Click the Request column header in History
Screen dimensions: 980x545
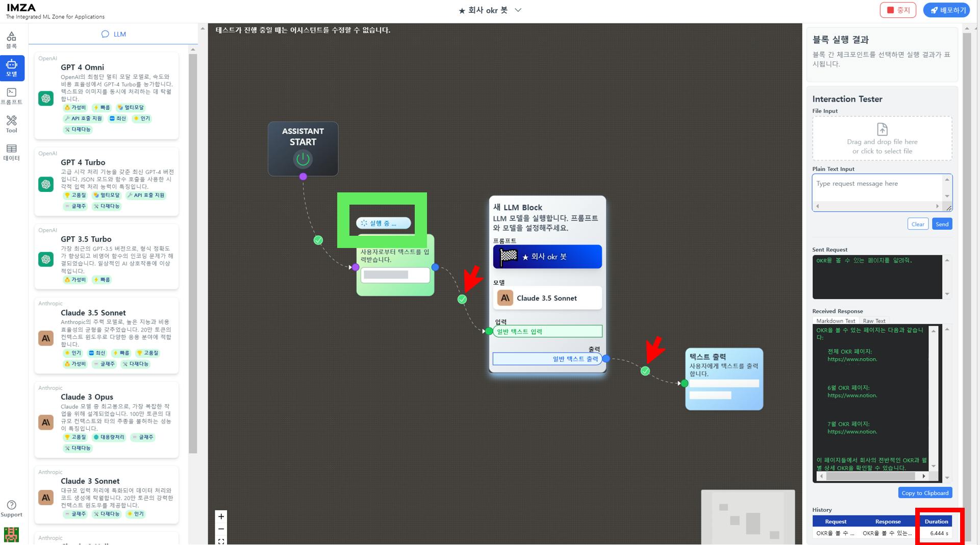tap(835, 522)
